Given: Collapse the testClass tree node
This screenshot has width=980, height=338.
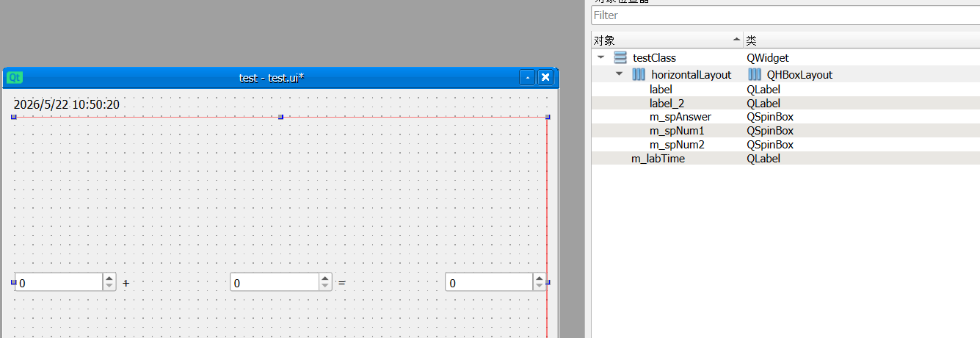Looking at the screenshot, I should [x=600, y=57].
